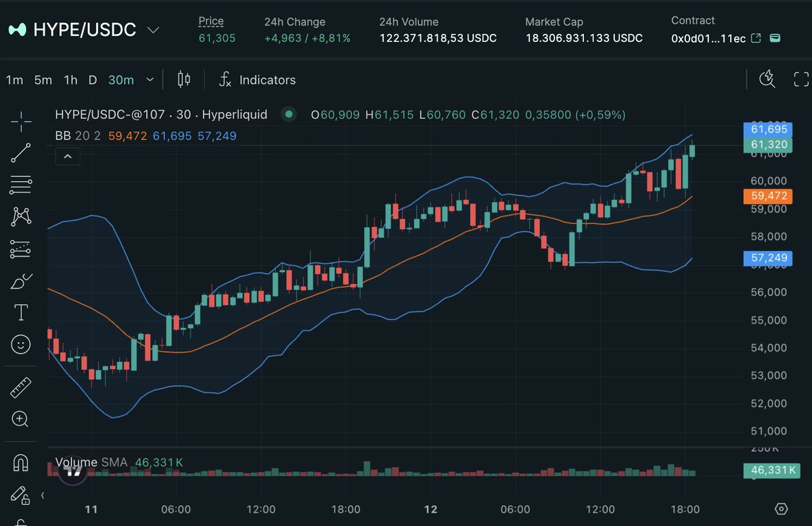The height and width of the screenshot is (526, 812).
Task: Activate the ruler measure tool
Action: point(21,387)
